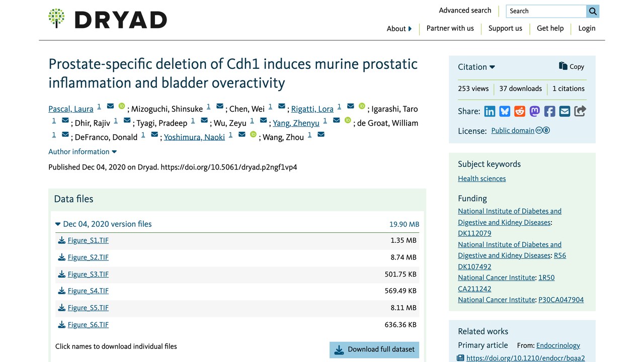This screenshot has height=362, width=644.
Task: Click the "1 citations" metric
Action: [569, 88]
